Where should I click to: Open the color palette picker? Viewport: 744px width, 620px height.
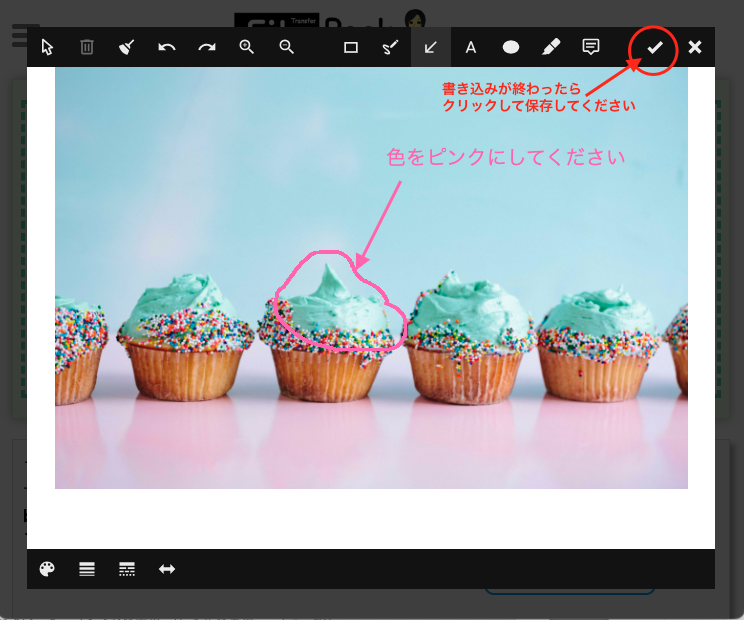[47, 569]
